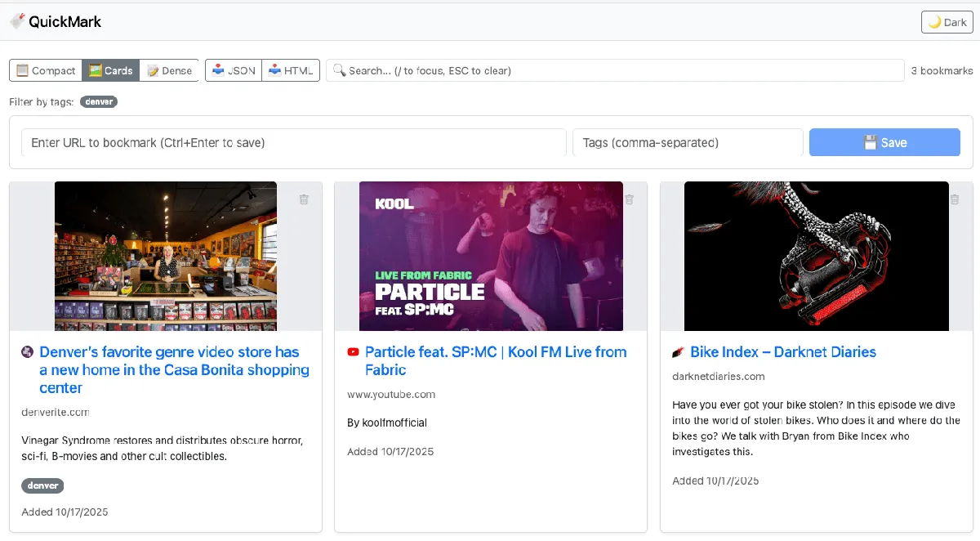
Task: Select the Cards view layout
Action: [111, 71]
